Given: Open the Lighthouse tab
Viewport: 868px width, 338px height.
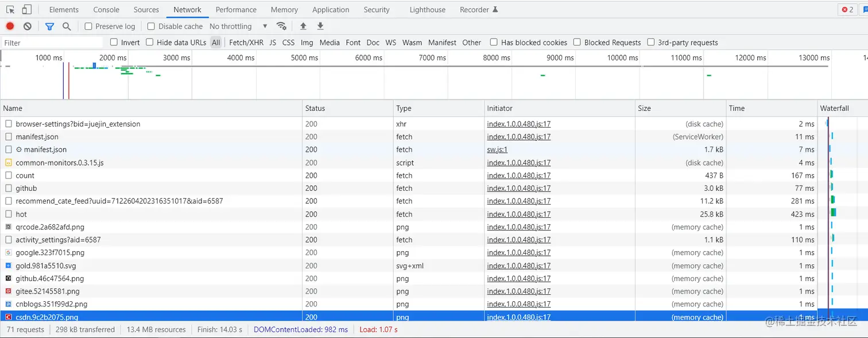Looking at the screenshot, I should coord(428,10).
